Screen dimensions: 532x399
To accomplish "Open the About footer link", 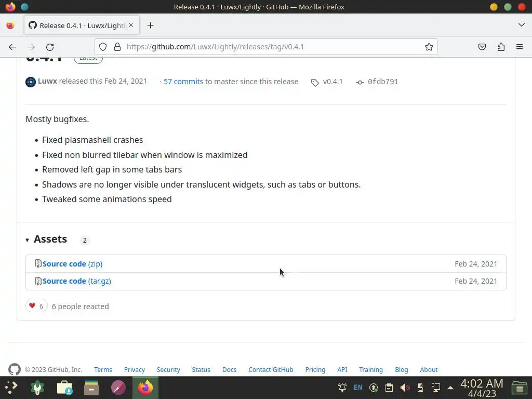I will [429, 370].
